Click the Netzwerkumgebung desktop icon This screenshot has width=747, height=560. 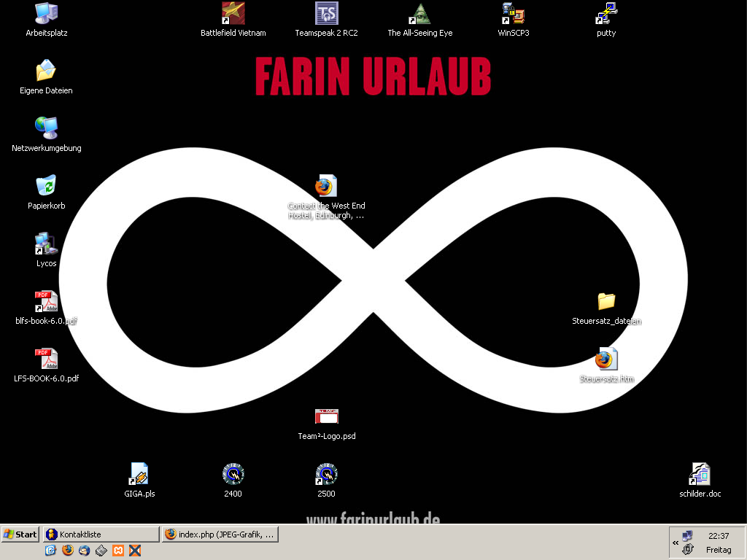pos(46,129)
